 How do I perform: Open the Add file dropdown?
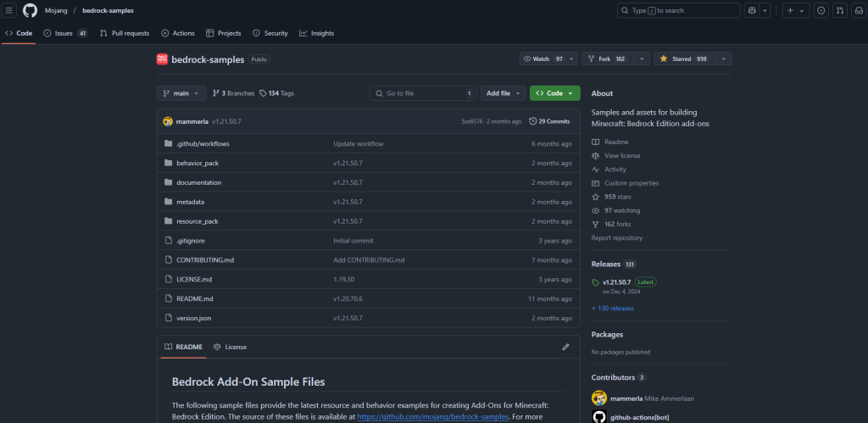click(x=503, y=93)
